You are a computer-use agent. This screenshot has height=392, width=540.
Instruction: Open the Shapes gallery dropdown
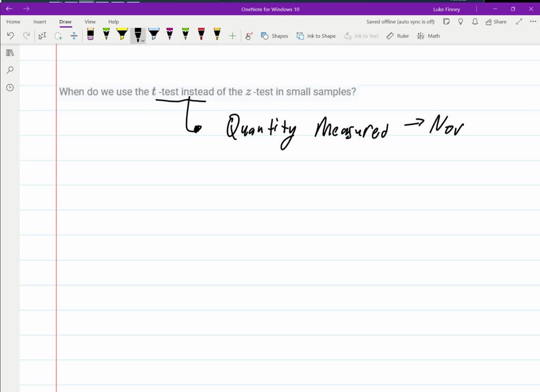274,36
